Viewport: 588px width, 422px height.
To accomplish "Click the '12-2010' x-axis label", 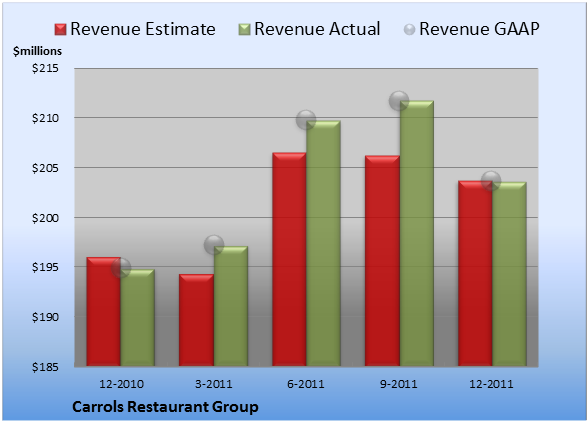I will (121, 384).
